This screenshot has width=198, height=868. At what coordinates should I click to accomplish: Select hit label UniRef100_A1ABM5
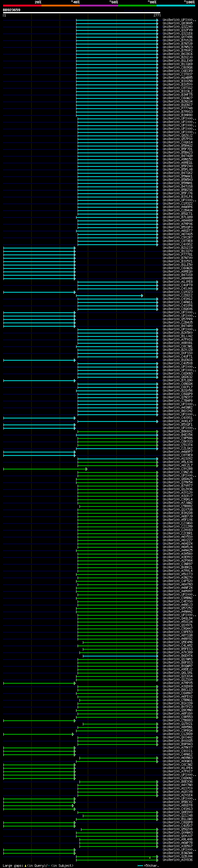coord(178,78)
